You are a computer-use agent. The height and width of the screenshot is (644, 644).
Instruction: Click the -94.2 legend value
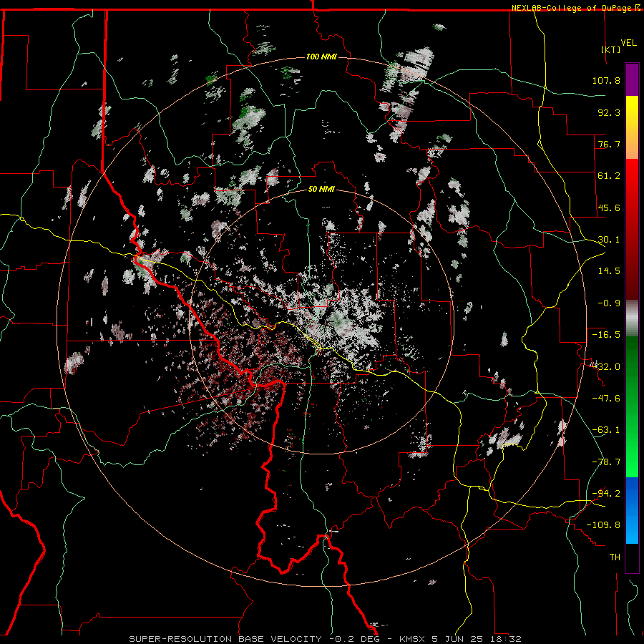click(x=606, y=494)
